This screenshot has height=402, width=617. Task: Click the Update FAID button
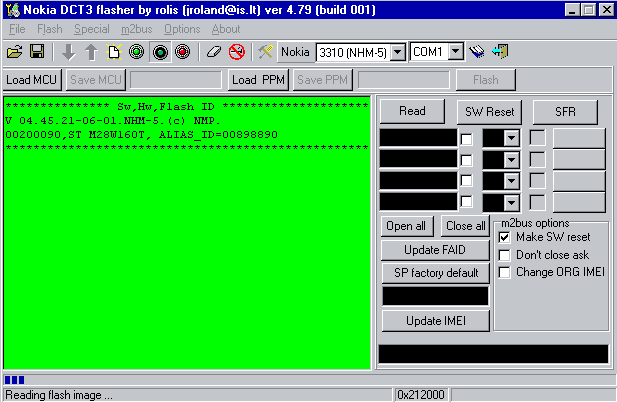[x=435, y=250]
